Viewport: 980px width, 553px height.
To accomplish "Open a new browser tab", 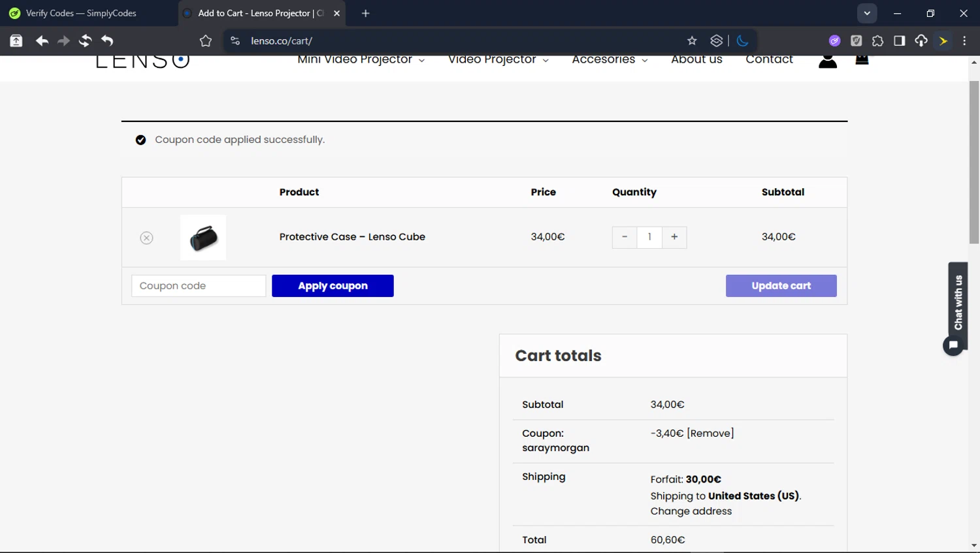I will point(366,13).
